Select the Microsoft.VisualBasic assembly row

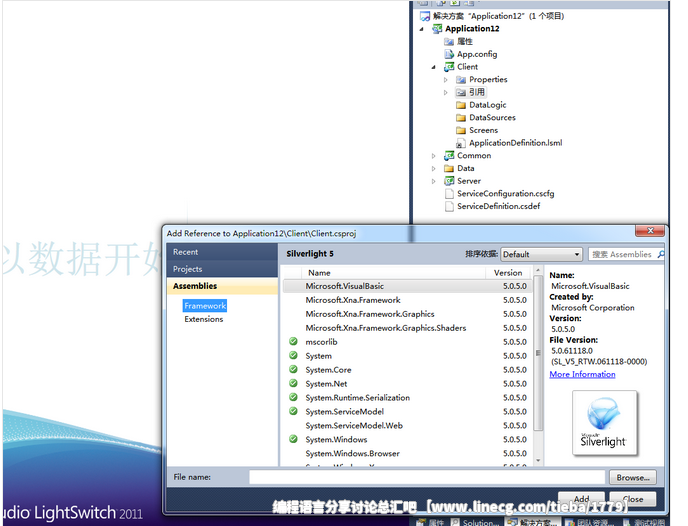point(407,286)
